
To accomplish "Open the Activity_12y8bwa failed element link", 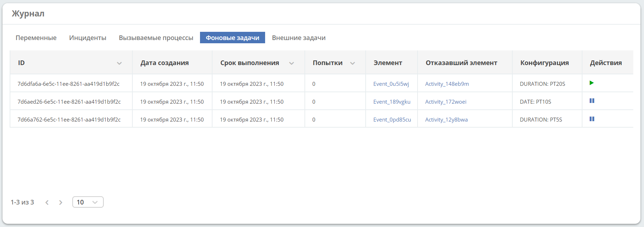I will (x=447, y=119).
